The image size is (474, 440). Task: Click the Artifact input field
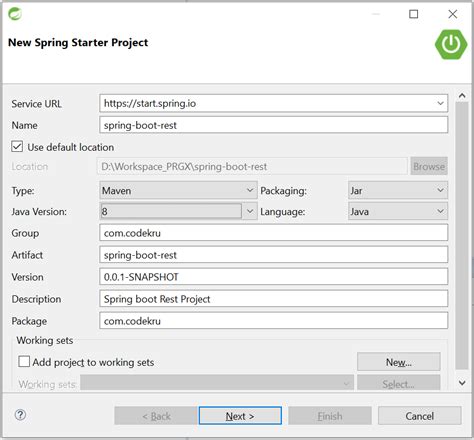tap(273, 255)
